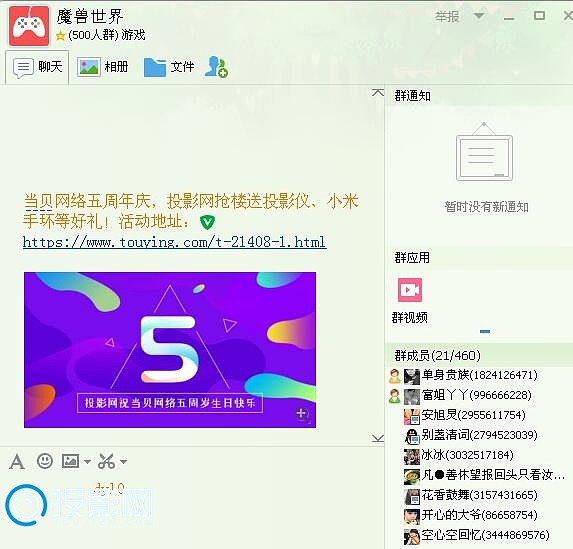Image resolution: width=573 pixels, height=549 pixels.
Task: Click the gold star next to 500人群
Action: tap(61, 36)
